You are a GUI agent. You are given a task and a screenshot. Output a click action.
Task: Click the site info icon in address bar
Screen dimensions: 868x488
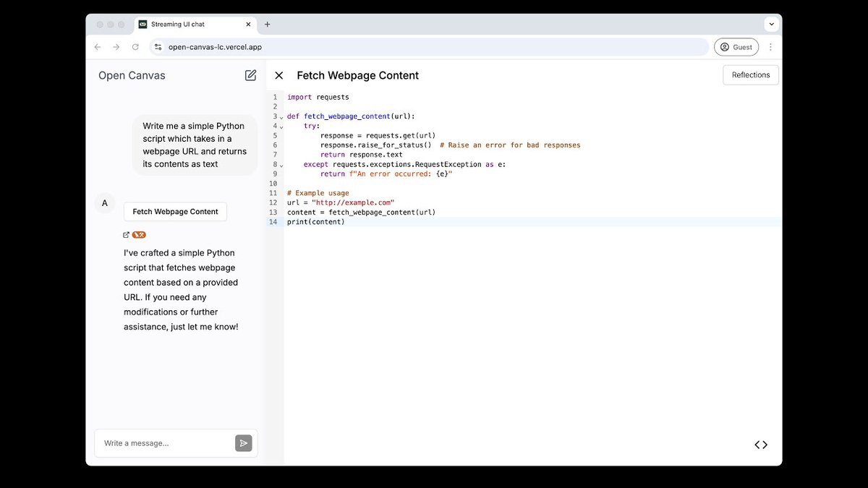[x=158, y=47]
